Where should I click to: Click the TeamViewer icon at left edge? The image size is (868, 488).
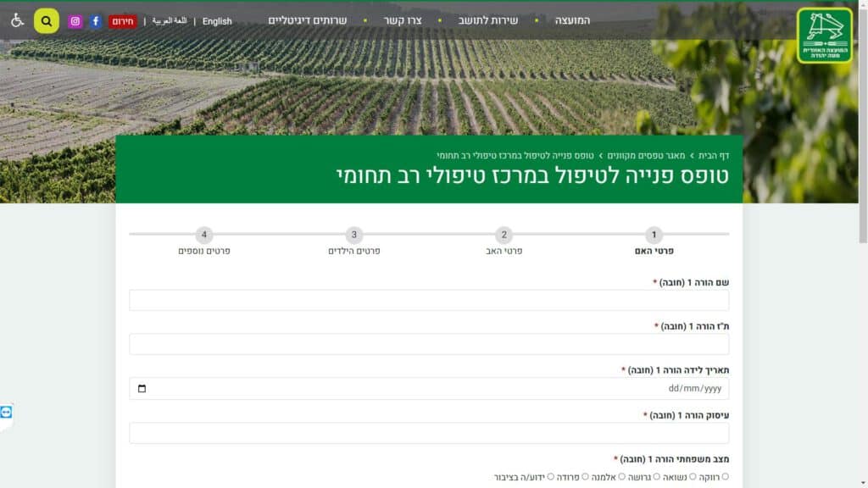pyautogui.click(x=7, y=412)
